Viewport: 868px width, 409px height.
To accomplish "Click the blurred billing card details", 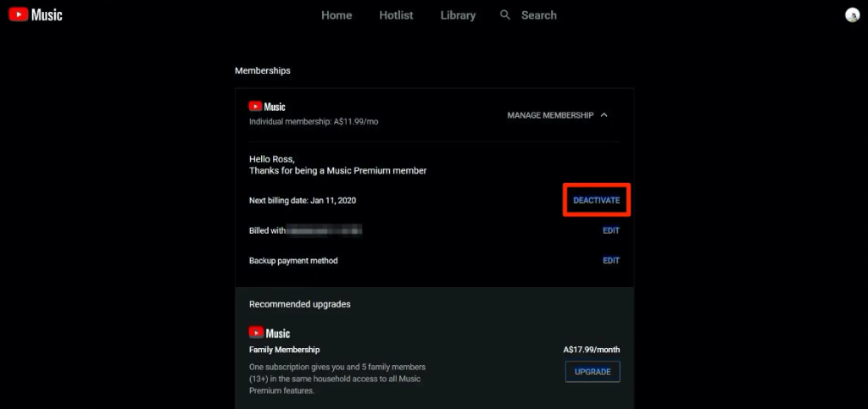I will point(325,230).
